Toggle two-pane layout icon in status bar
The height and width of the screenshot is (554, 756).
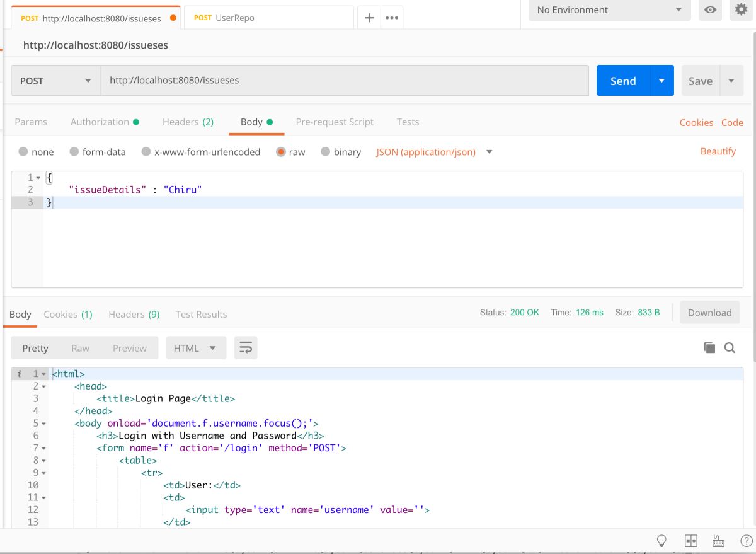691,541
